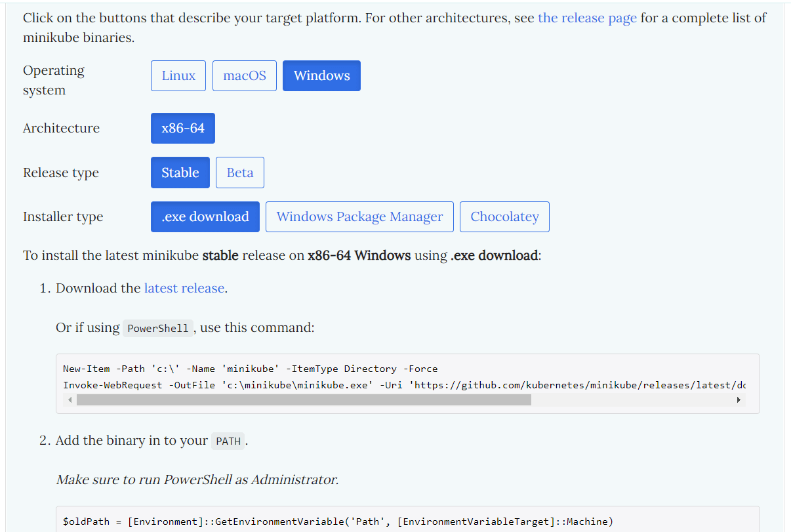This screenshot has width=791, height=532.
Task: Select the macOS operating system button
Action: tap(245, 75)
